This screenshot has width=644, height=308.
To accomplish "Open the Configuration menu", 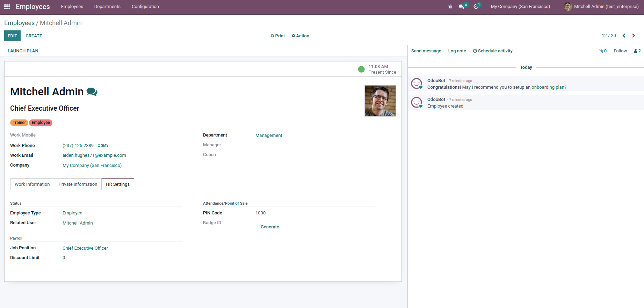I will pyautogui.click(x=145, y=7).
